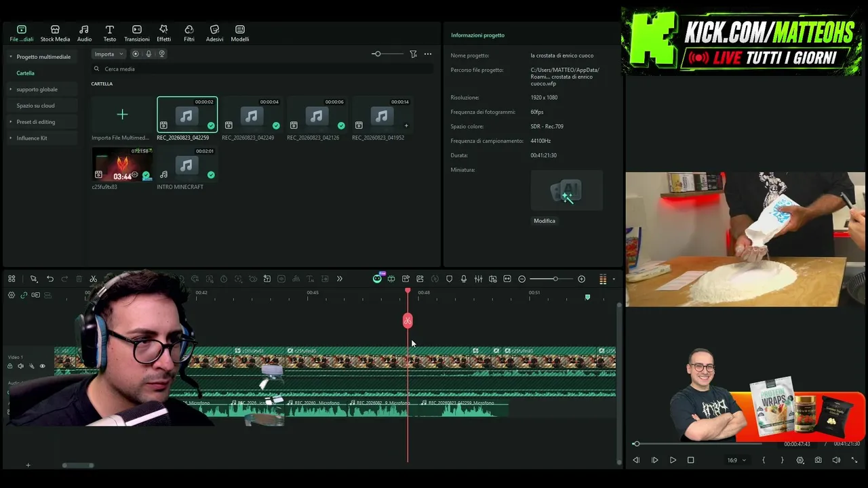The height and width of the screenshot is (488, 868).
Task: Click the red split button on playhead
Action: 408,321
